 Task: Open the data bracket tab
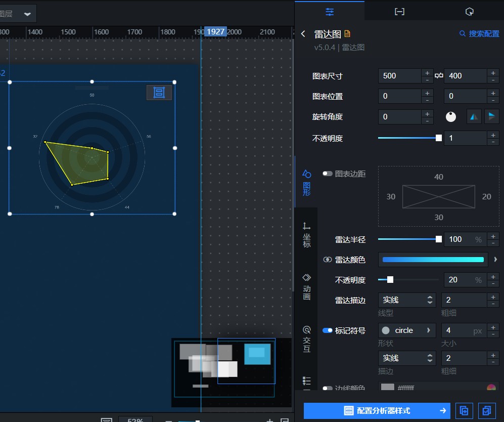(x=399, y=12)
